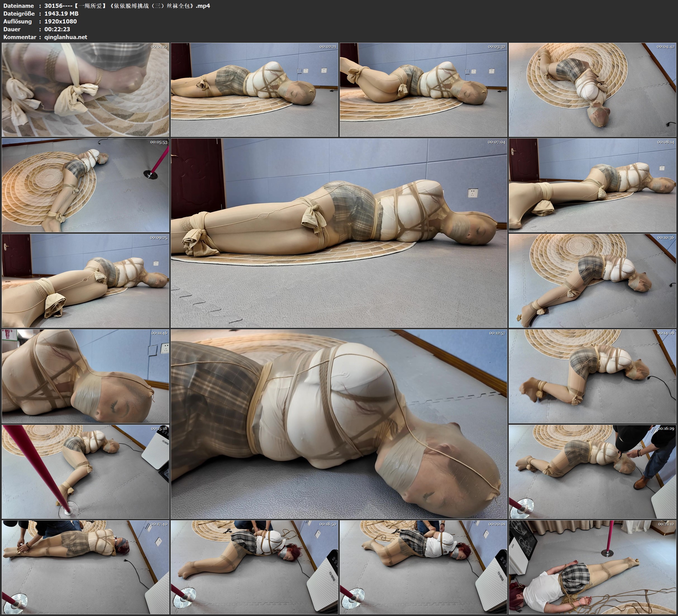The image size is (678, 616).
Task: Click the Dateiname .mp4 file name text
Action: click(127, 6)
